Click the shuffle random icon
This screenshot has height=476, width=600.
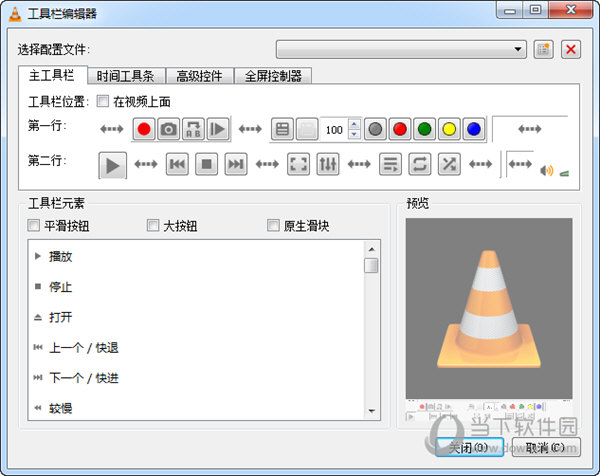click(449, 164)
